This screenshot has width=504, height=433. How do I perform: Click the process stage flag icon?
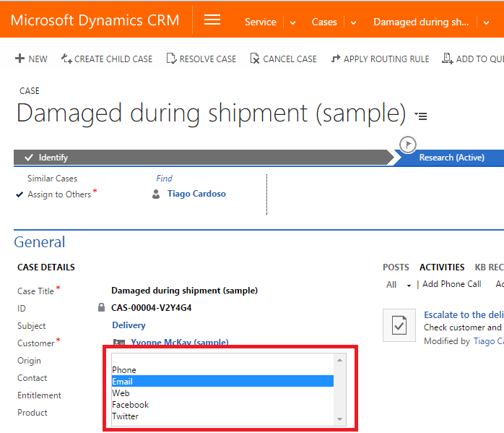click(x=408, y=144)
